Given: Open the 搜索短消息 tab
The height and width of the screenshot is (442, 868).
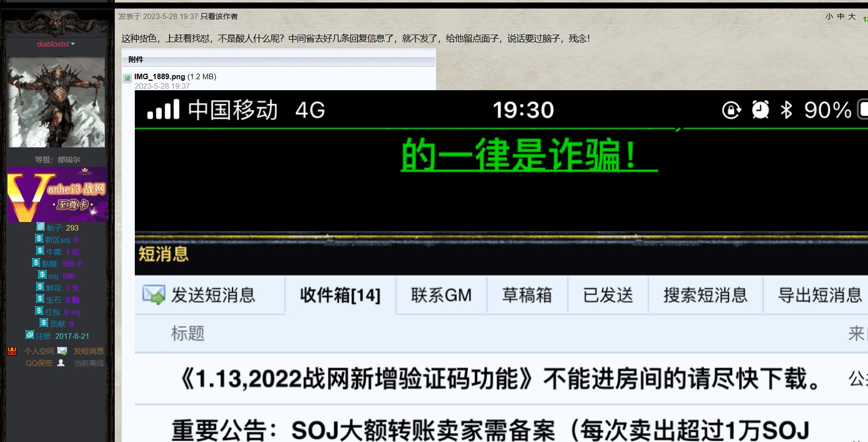Looking at the screenshot, I should coord(705,295).
